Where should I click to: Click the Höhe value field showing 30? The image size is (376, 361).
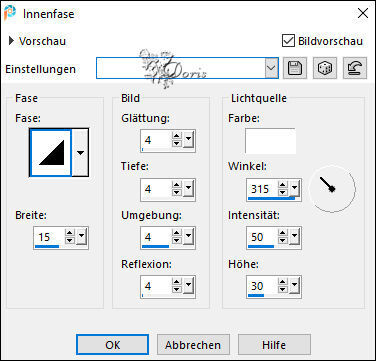pos(262,286)
